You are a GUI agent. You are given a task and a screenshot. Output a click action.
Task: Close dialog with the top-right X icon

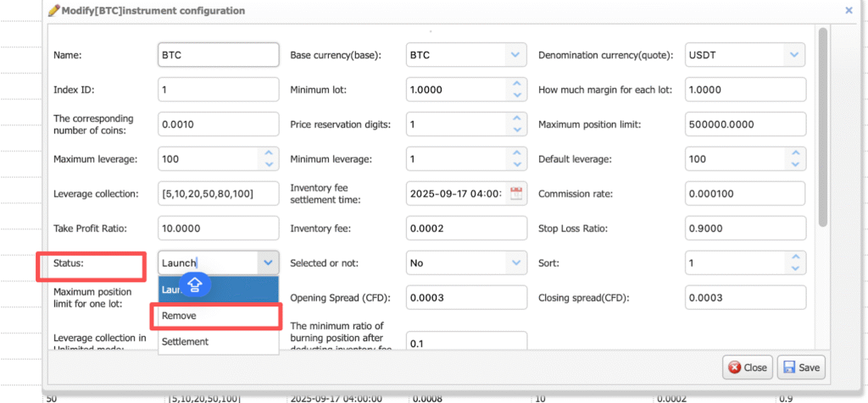click(x=849, y=11)
